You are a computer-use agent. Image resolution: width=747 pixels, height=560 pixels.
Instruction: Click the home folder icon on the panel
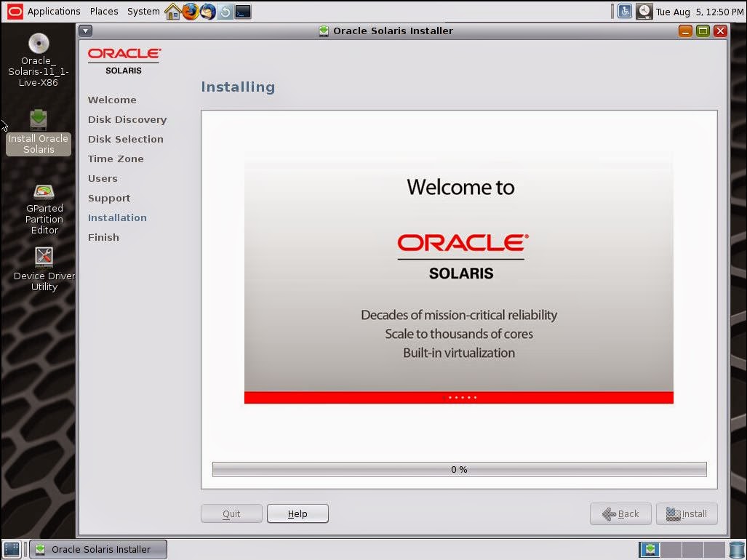tap(172, 11)
